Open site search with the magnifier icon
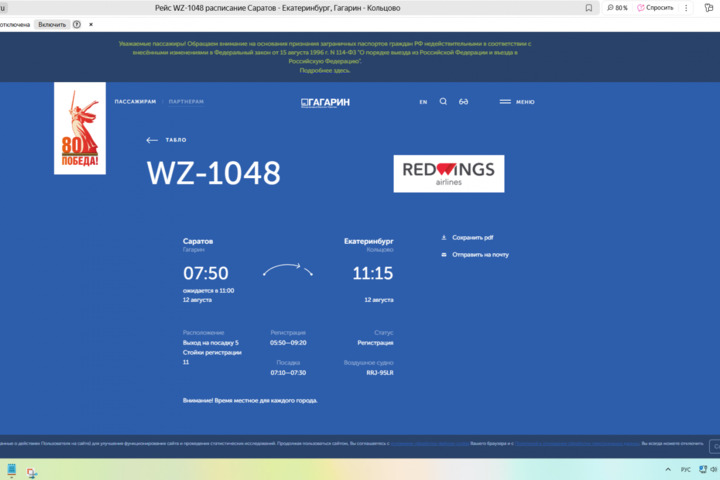Screen dimensions: 720x480 pyautogui.click(x=443, y=102)
